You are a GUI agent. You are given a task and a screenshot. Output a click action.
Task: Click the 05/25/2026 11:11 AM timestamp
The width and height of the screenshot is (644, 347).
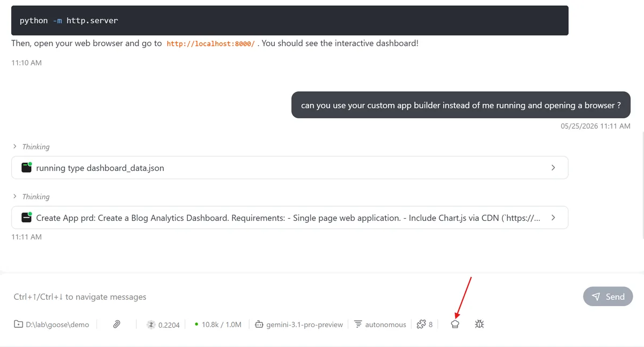(596, 126)
